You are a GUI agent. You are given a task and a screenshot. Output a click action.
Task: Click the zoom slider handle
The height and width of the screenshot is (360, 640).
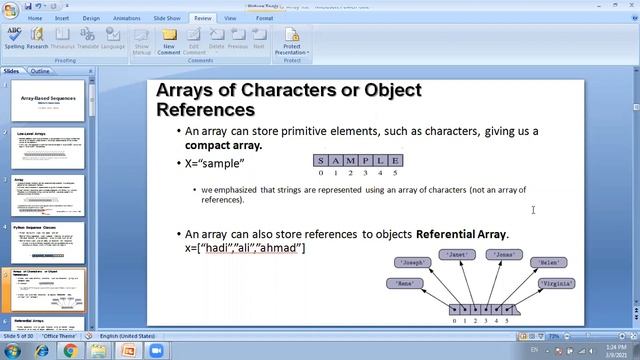pos(588,336)
